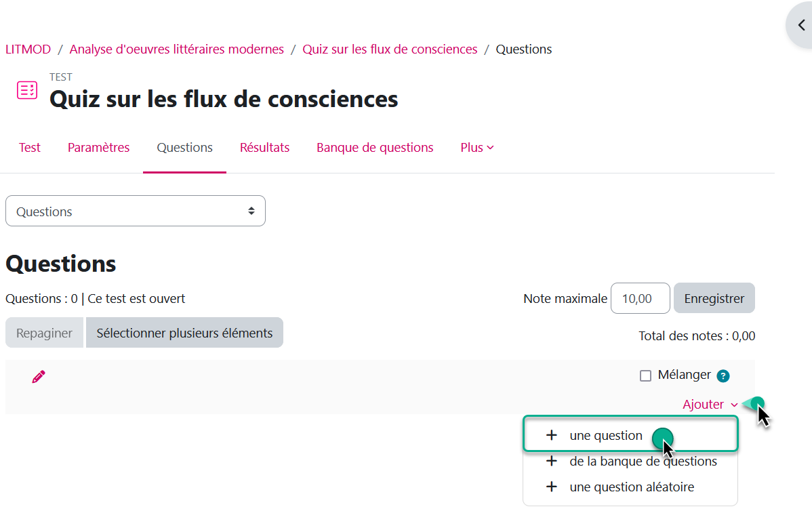Viewport: 812px width, 511px height.
Task: Open the Banque de questions tab
Action: [375, 148]
